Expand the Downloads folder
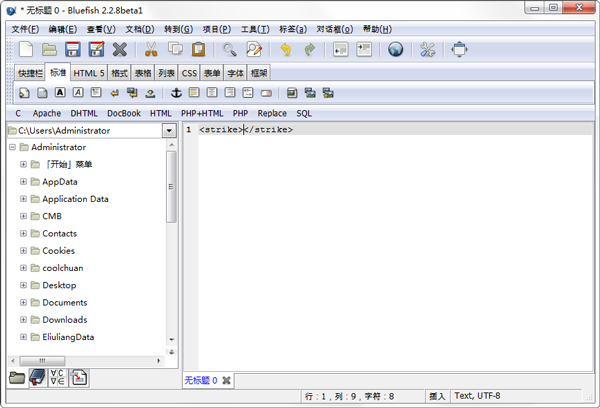This screenshot has width=600, height=408. click(23, 320)
